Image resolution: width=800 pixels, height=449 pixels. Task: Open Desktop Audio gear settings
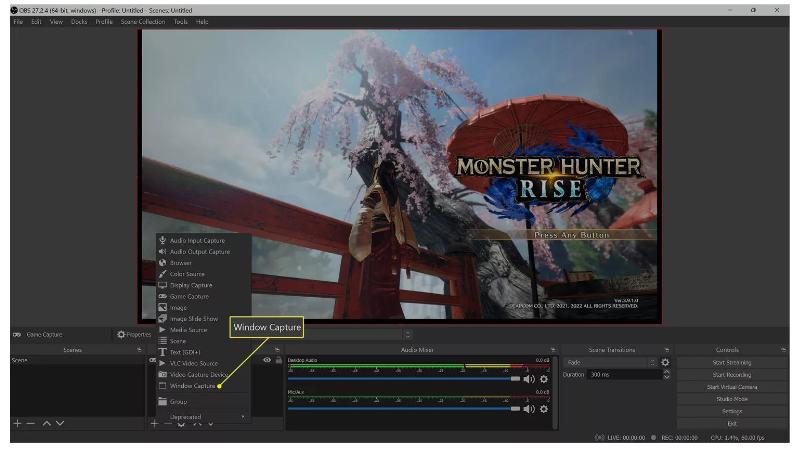pos(544,379)
